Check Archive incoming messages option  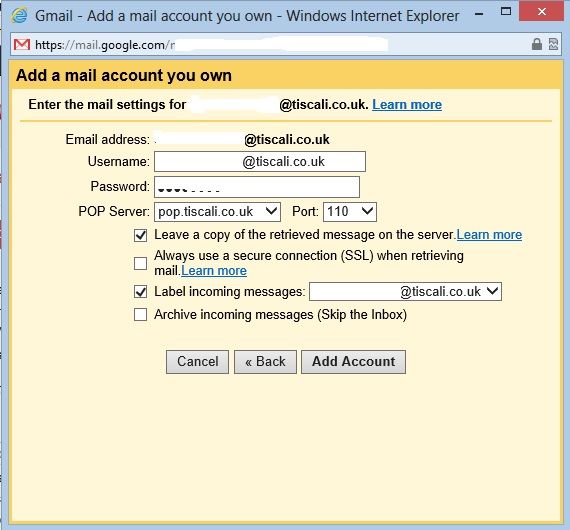coord(140,314)
